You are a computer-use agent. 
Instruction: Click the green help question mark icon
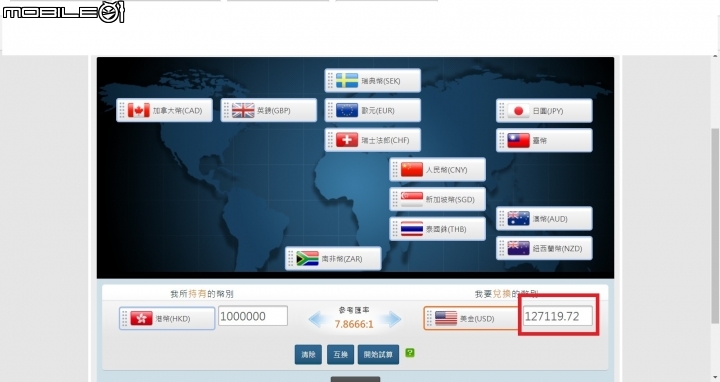pyautogui.click(x=410, y=353)
